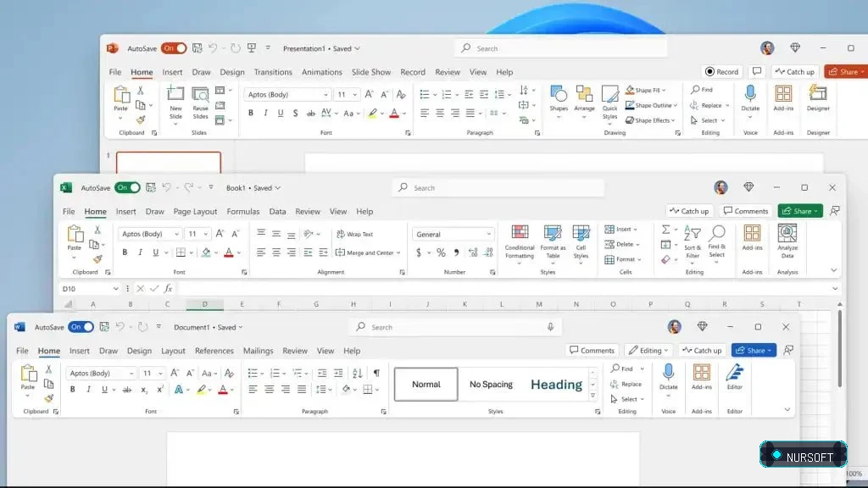Open Editor in Word ribbon
Viewport: 868px width, 488px height.
pos(735,377)
